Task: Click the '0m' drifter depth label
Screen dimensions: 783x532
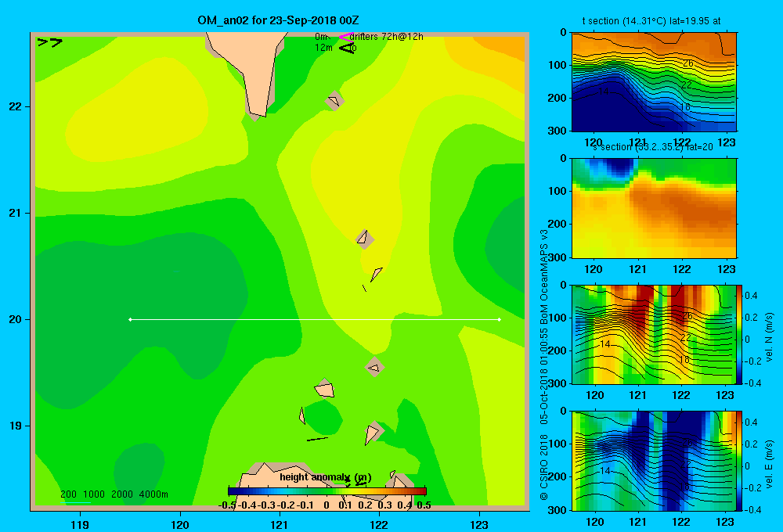Action: (322, 37)
